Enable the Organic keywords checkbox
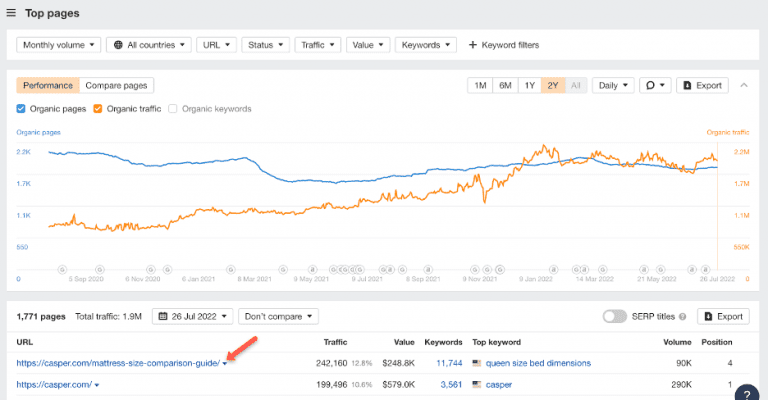This screenshot has width=768, height=400. point(173,108)
